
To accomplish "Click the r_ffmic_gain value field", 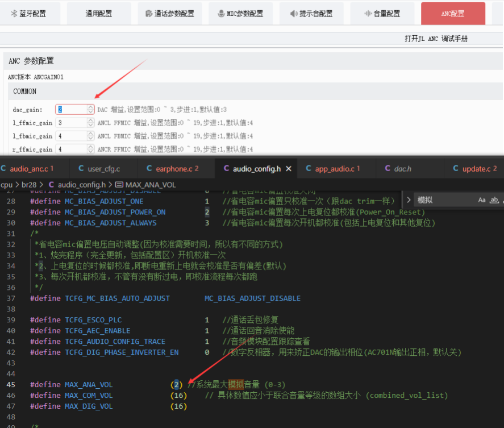I will 72,149.
